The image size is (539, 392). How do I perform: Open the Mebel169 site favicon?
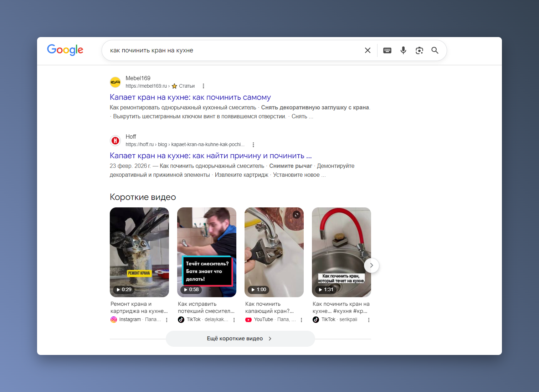[x=115, y=82]
